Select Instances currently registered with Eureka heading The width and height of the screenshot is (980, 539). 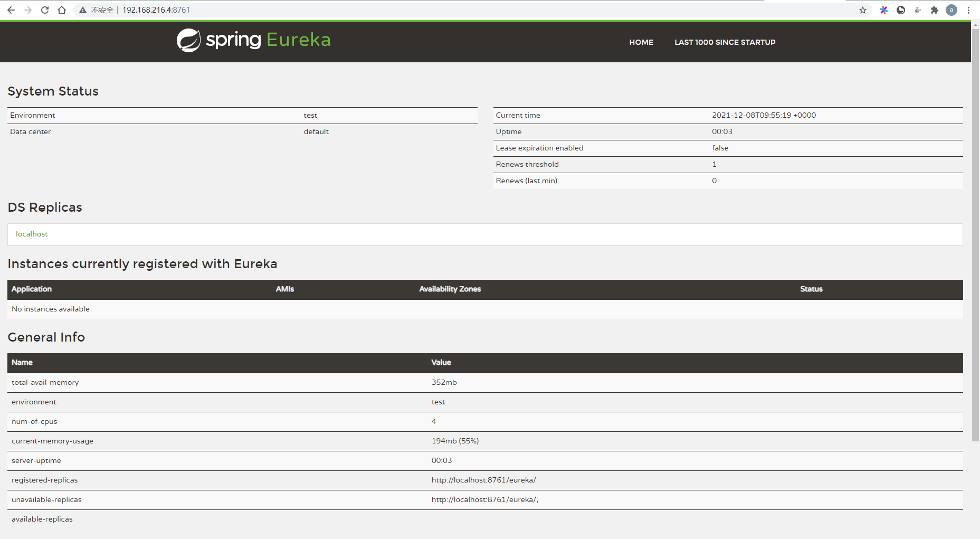pos(142,264)
